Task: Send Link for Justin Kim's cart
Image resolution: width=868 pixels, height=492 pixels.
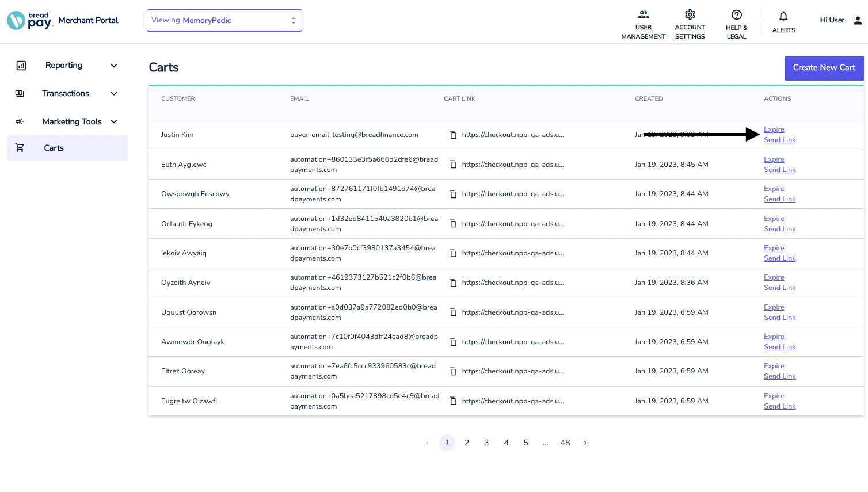Action: click(779, 140)
